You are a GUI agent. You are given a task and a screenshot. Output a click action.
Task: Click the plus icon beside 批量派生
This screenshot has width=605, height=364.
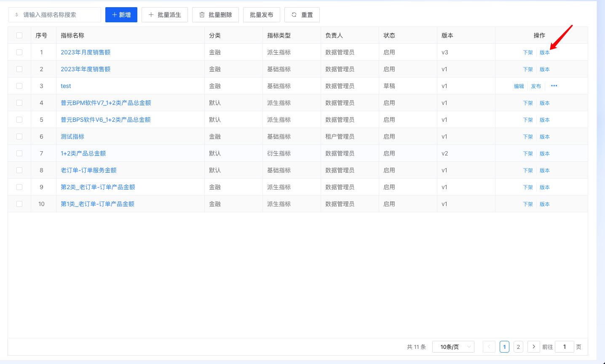coord(151,14)
